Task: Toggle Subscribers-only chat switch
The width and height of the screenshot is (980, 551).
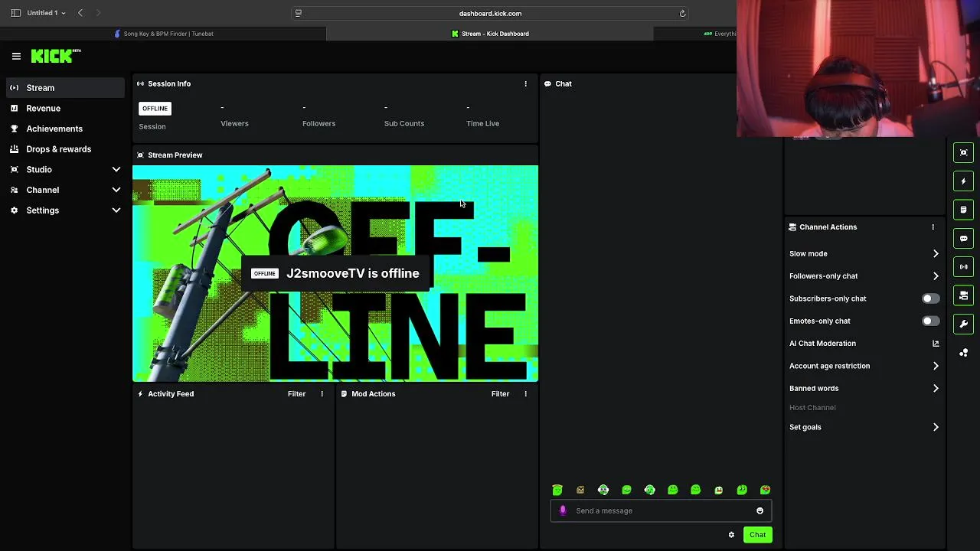Action: point(930,298)
